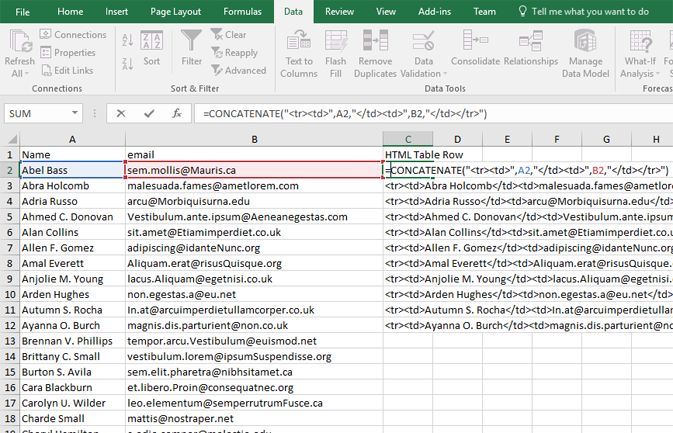
Task: Open Manage Data Model
Action: pyautogui.click(x=585, y=54)
